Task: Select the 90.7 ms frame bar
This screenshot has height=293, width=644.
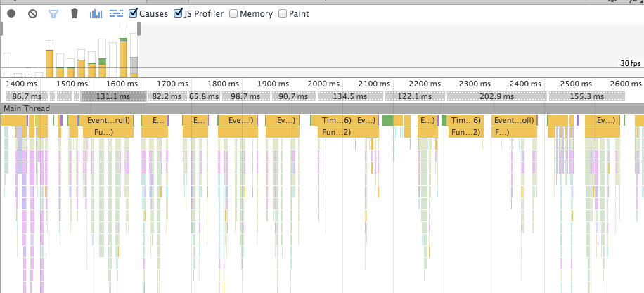Action: click(294, 96)
